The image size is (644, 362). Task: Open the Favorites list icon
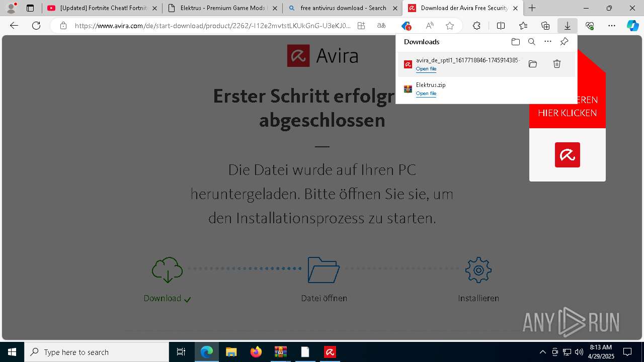click(523, 26)
